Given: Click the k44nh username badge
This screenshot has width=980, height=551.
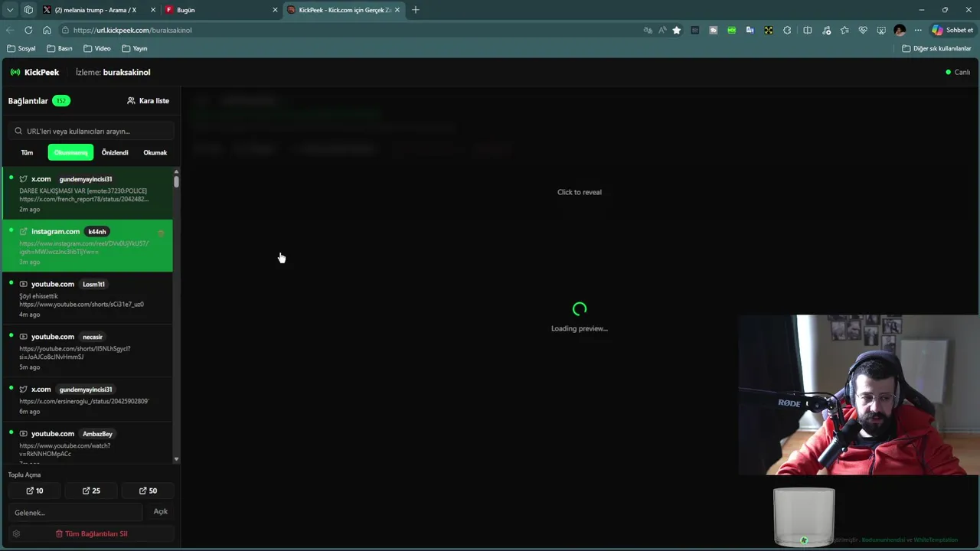Looking at the screenshot, I should click(97, 231).
